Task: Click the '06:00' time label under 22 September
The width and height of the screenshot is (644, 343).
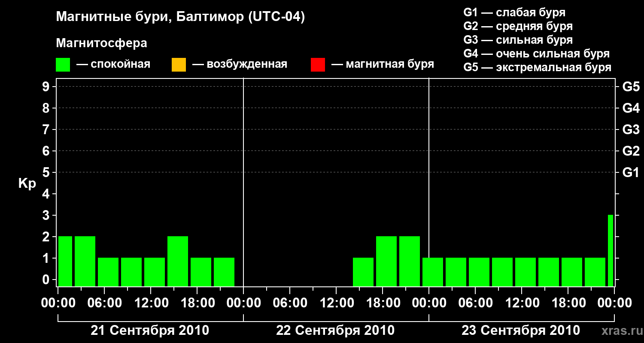Action: 290,303
